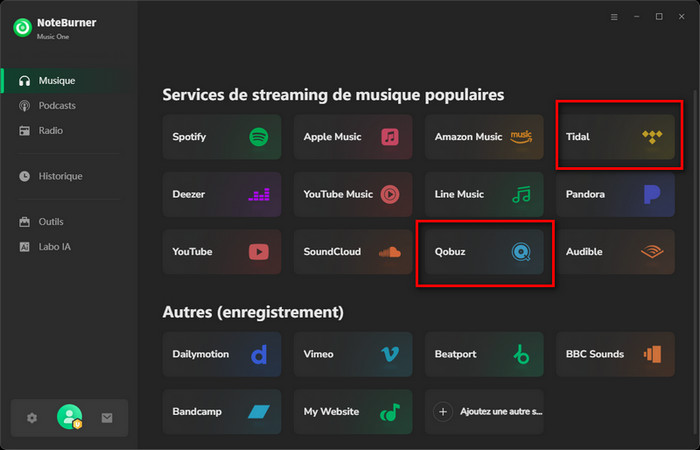The height and width of the screenshot is (450, 700).
Task: Click the YouTube Music play icon
Action: point(390,194)
